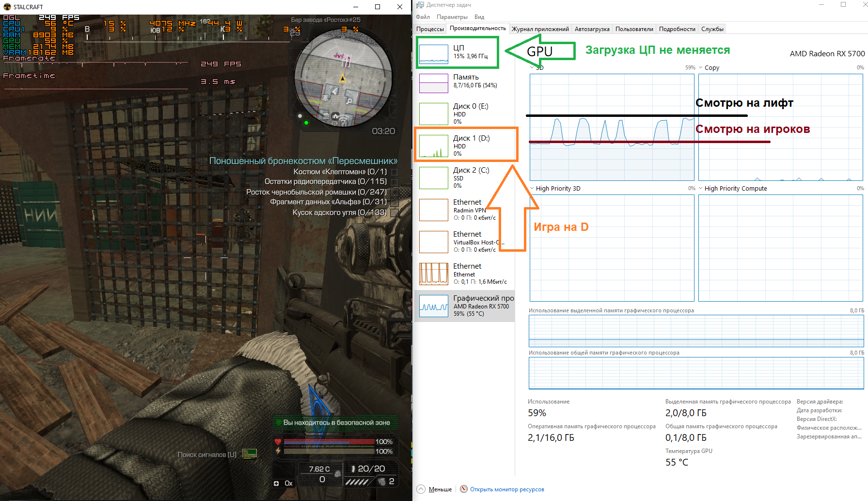This screenshot has width=868, height=501.
Task: Click the 7.62 С ammo type label
Action: (x=319, y=469)
